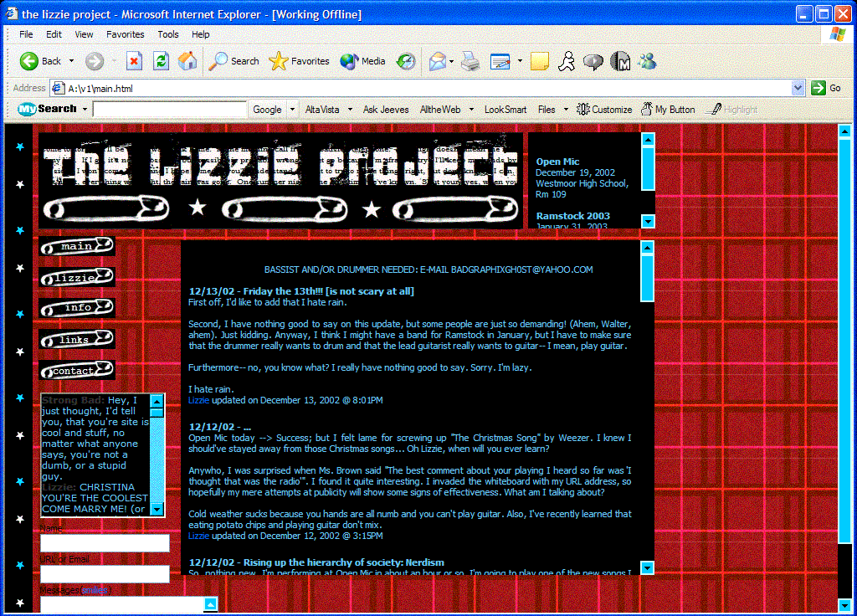Click My Button in the toolbar
This screenshot has height=616, width=857.
[668, 110]
